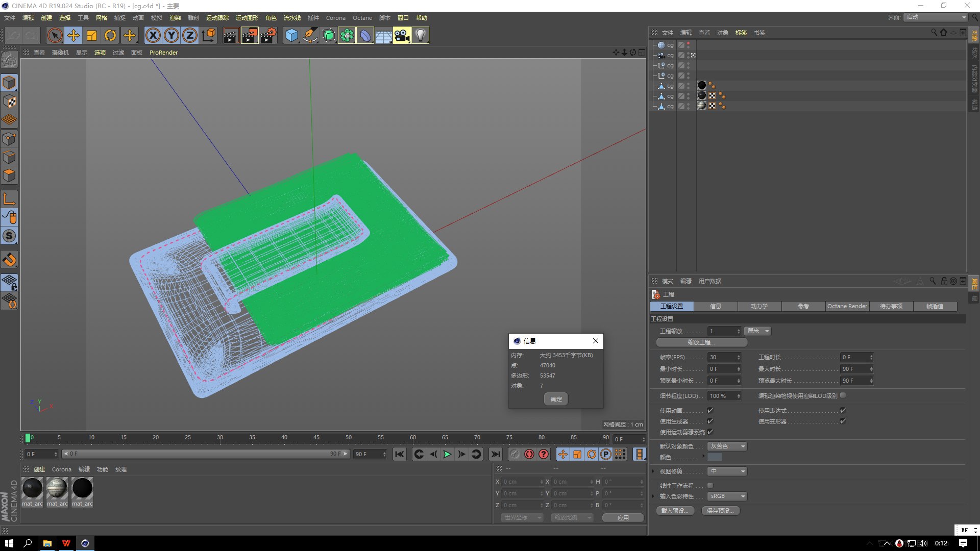Click the 缩放工程 button
Viewport: 980px width, 551px height.
[701, 342]
